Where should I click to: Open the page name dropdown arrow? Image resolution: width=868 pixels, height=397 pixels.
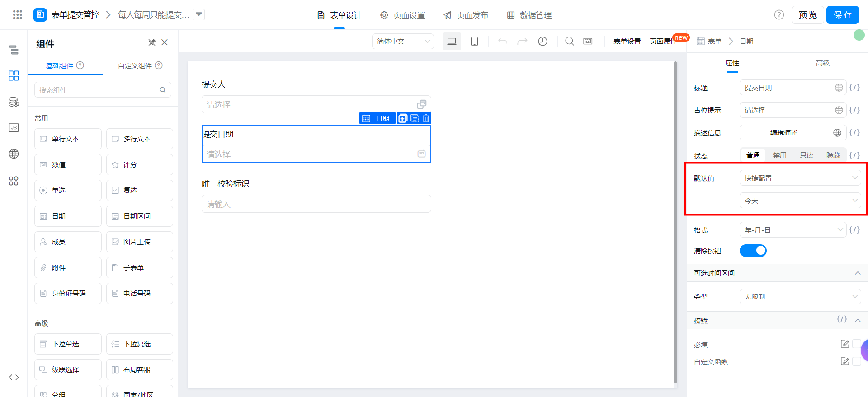(x=199, y=14)
